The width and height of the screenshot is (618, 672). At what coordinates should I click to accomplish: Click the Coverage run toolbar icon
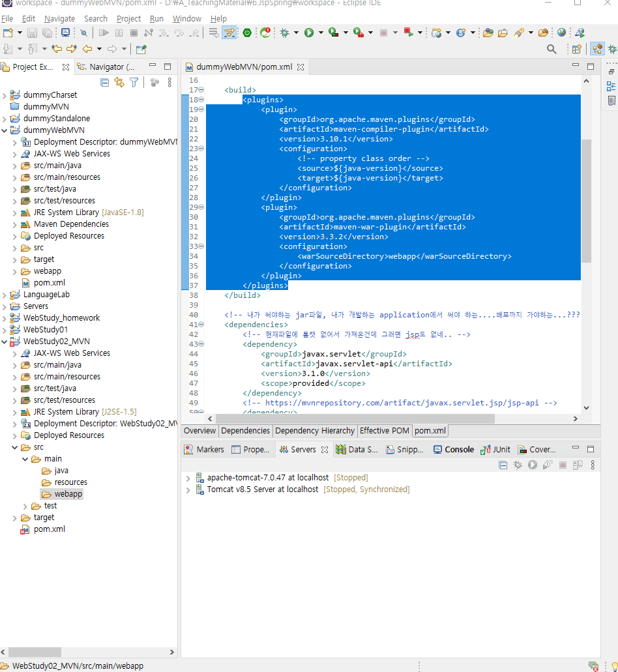333,33
